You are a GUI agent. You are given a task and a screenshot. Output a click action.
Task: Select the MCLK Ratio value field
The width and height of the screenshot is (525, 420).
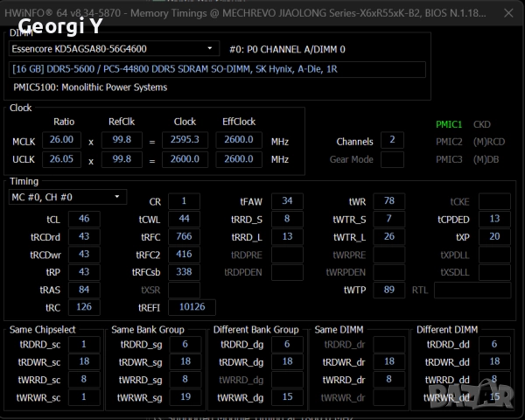pyautogui.click(x=62, y=140)
